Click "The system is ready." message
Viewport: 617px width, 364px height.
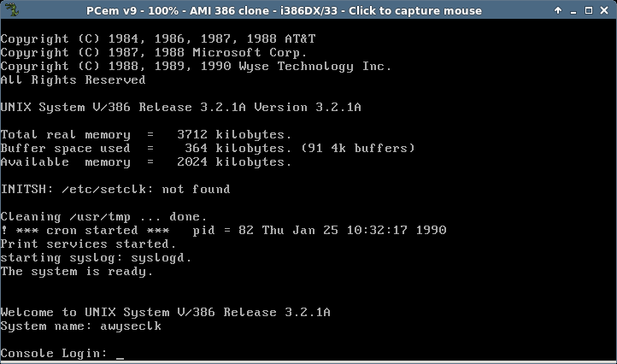(77, 272)
